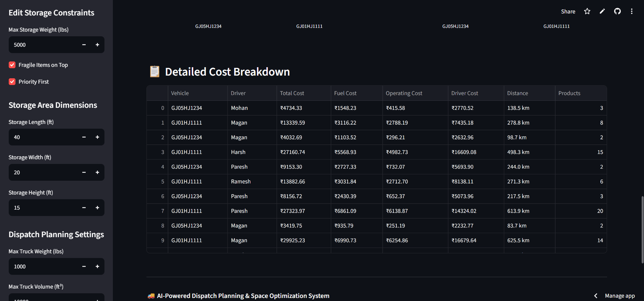Increase Storage Width value
The image size is (644, 301).
97,172
